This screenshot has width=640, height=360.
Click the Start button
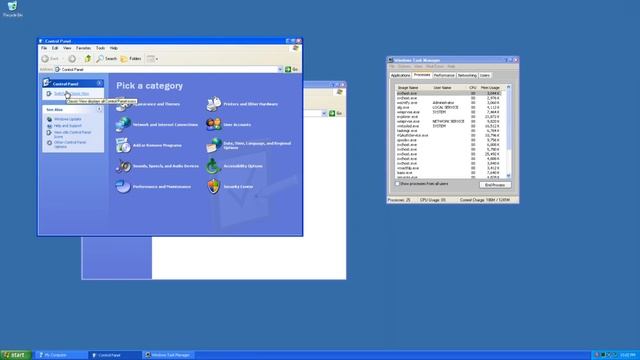(16, 355)
